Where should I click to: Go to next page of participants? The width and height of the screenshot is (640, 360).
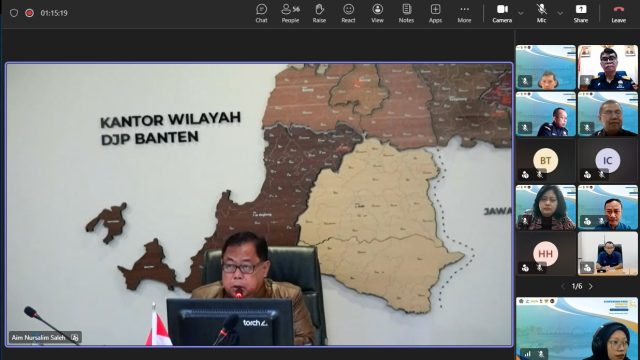[x=591, y=287]
